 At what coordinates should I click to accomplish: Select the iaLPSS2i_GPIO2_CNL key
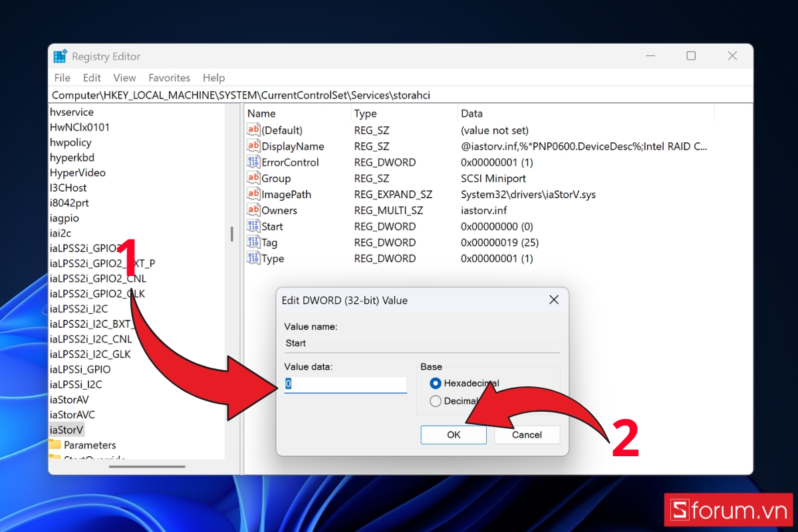coord(98,279)
